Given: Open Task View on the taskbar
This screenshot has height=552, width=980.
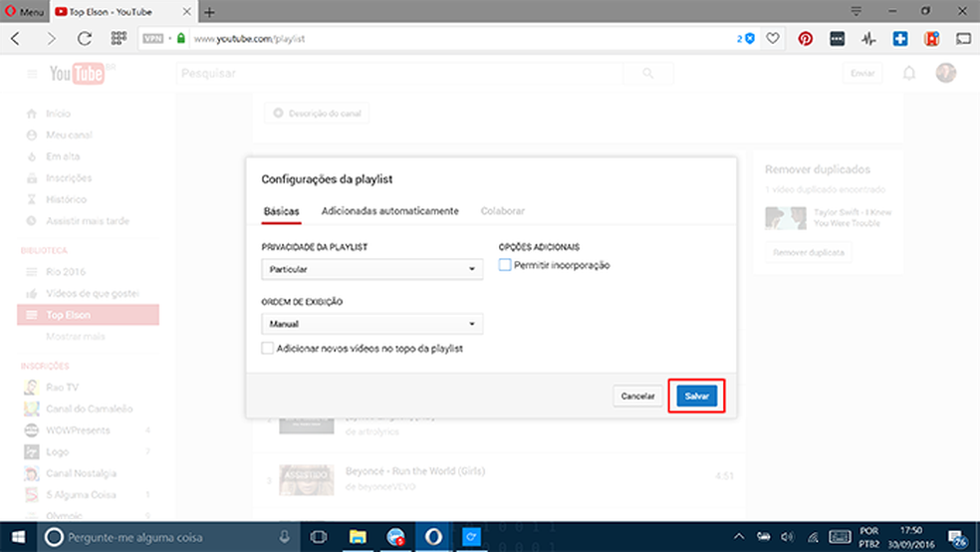Looking at the screenshot, I should coord(319,537).
